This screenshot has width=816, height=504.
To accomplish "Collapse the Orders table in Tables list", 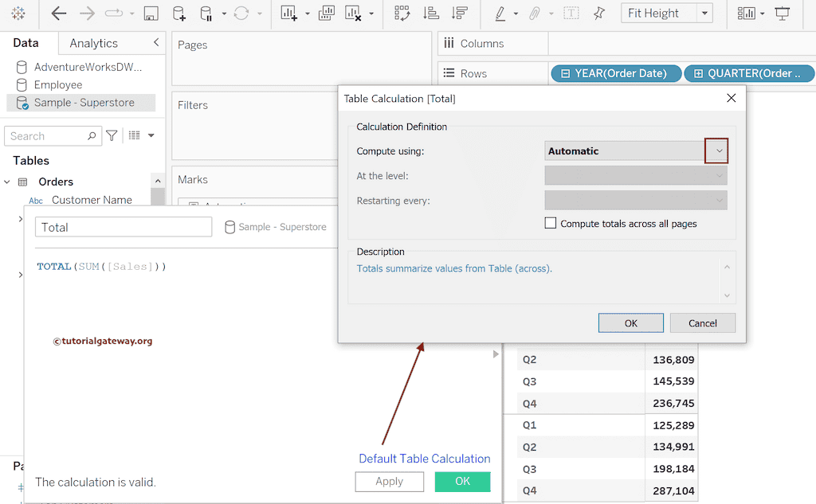I will (x=8, y=182).
